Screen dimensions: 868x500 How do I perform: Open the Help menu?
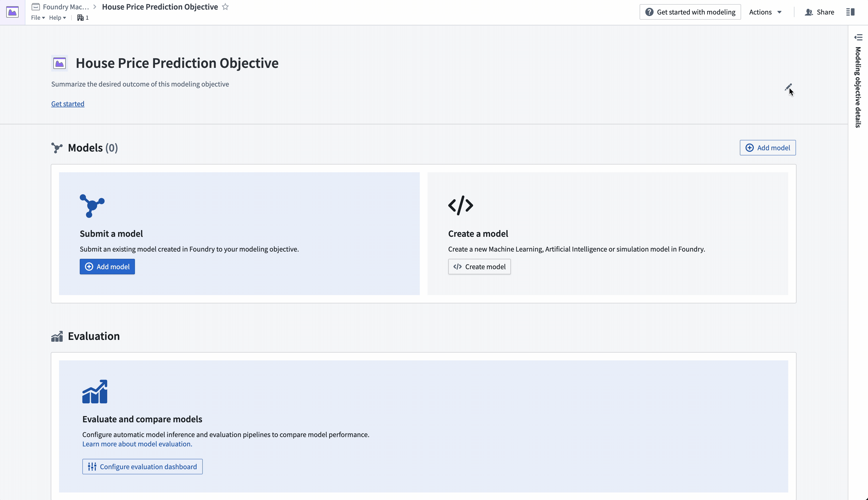click(x=57, y=18)
